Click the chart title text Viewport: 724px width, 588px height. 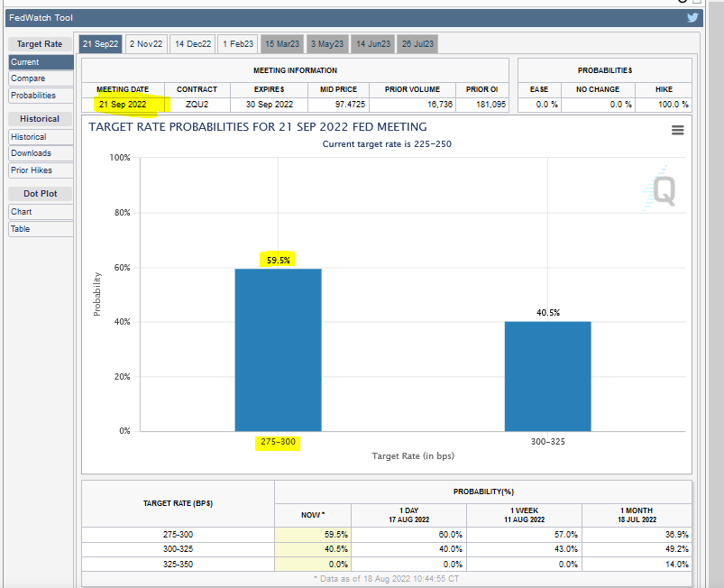[x=258, y=127]
